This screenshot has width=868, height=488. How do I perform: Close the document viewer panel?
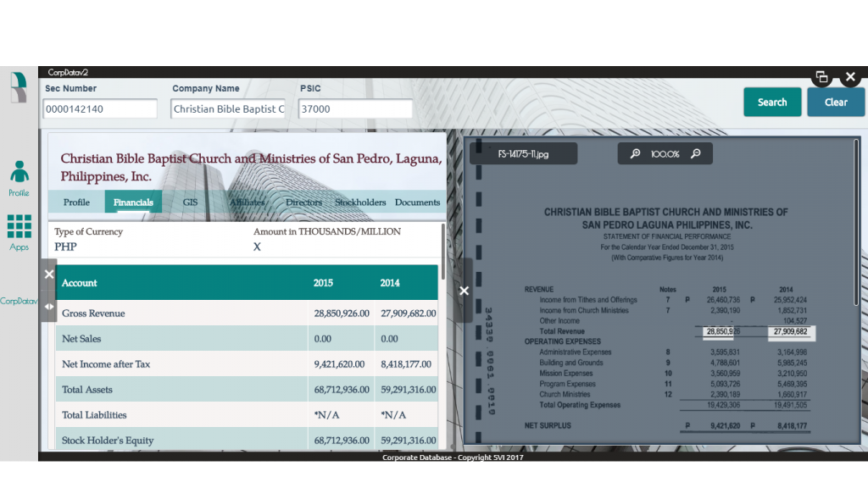pyautogui.click(x=464, y=291)
